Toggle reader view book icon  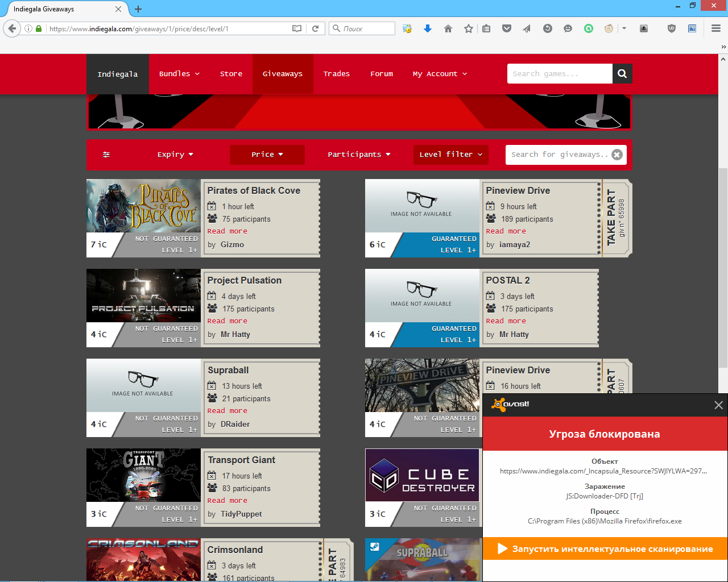(297, 28)
